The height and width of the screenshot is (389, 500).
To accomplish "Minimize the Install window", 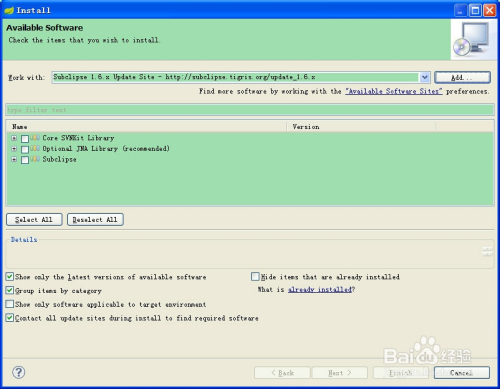I will [460, 10].
